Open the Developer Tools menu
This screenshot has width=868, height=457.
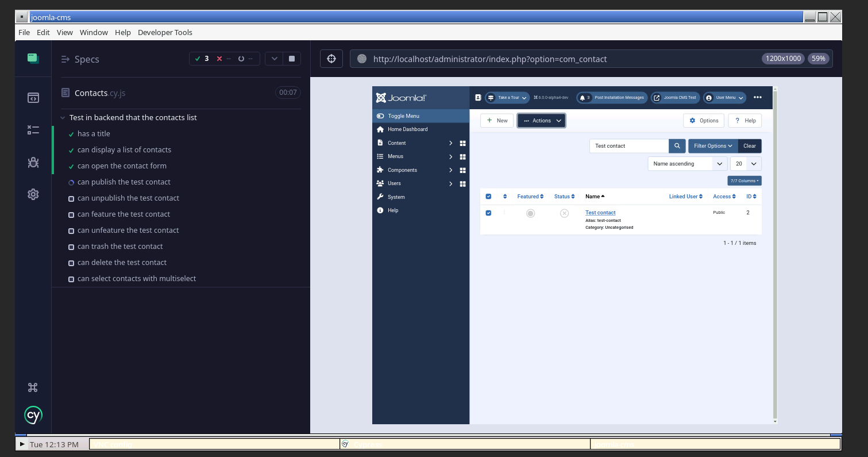point(165,32)
